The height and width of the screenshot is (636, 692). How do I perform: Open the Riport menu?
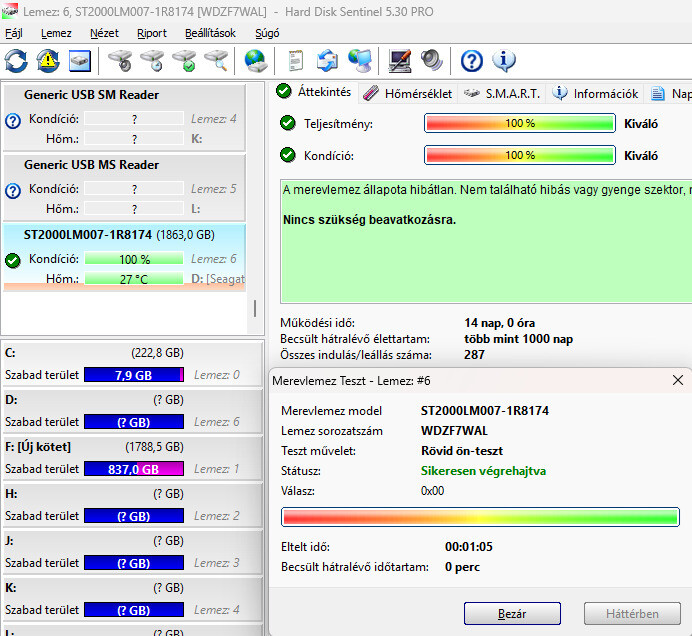152,33
